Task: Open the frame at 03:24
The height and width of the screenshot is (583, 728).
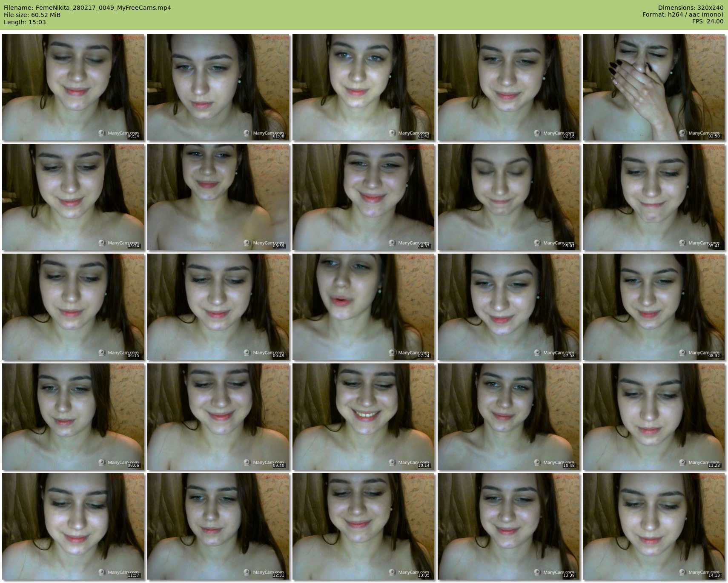Action: 73,197
